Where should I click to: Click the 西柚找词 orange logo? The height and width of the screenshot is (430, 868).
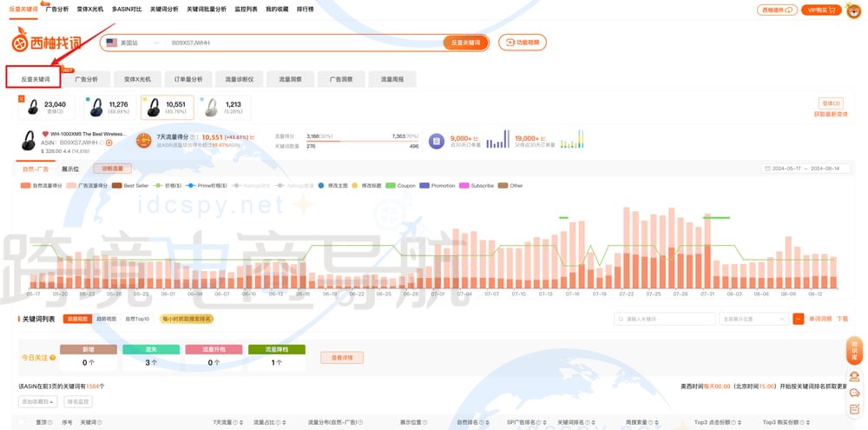47,43
